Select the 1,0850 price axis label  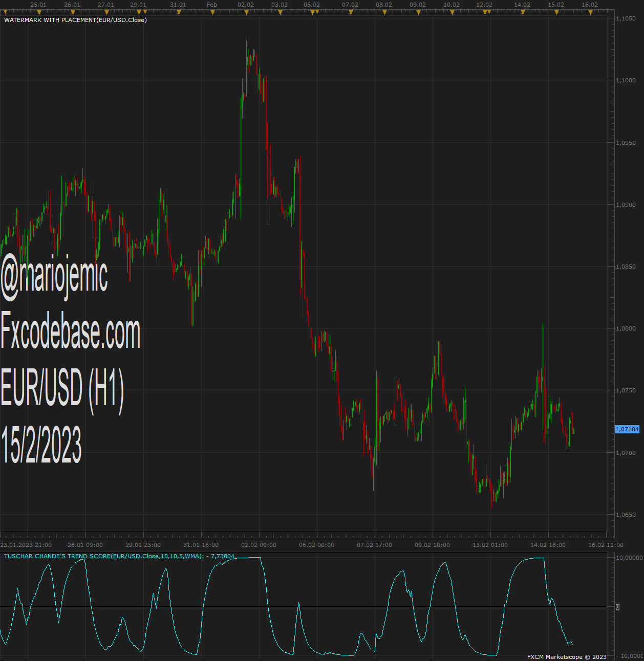point(626,267)
